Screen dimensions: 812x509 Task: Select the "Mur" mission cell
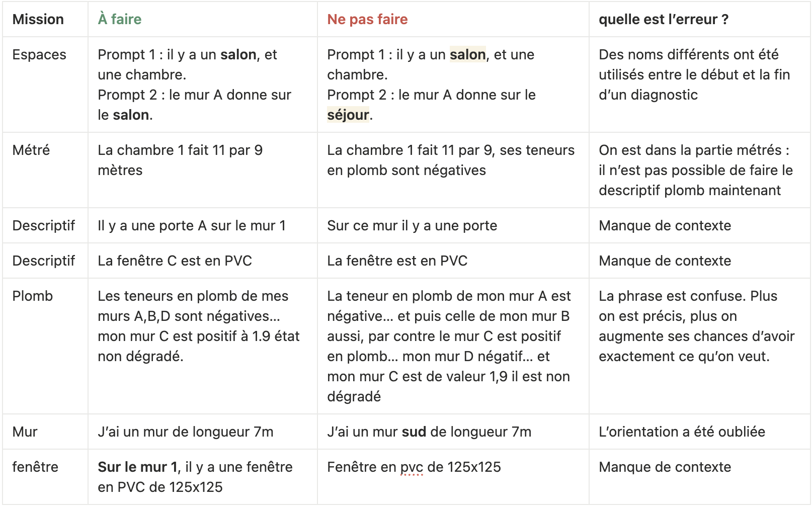pyautogui.click(x=25, y=432)
